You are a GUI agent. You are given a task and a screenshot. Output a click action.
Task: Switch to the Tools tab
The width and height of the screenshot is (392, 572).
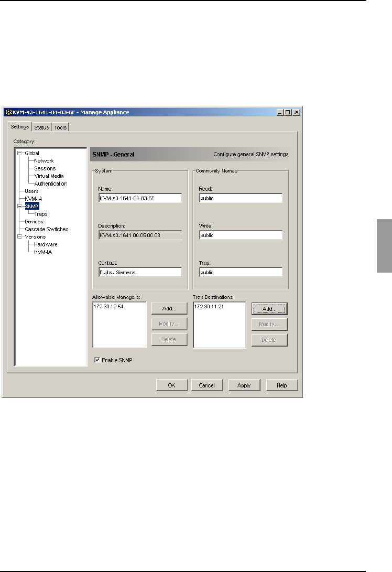click(x=61, y=127)
